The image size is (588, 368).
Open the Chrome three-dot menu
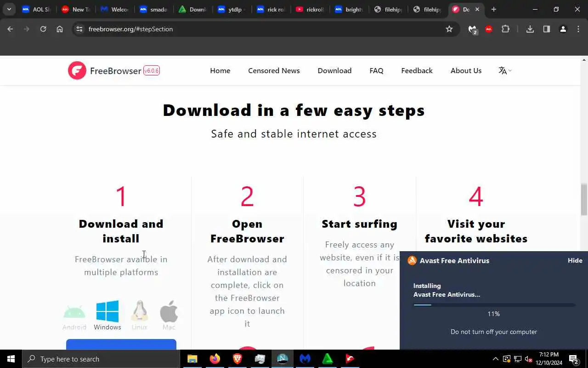pos(578,29)
